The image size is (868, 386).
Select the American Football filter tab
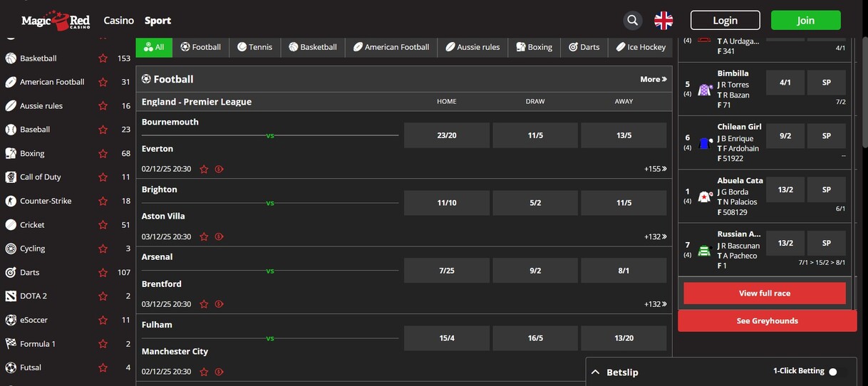391,47
